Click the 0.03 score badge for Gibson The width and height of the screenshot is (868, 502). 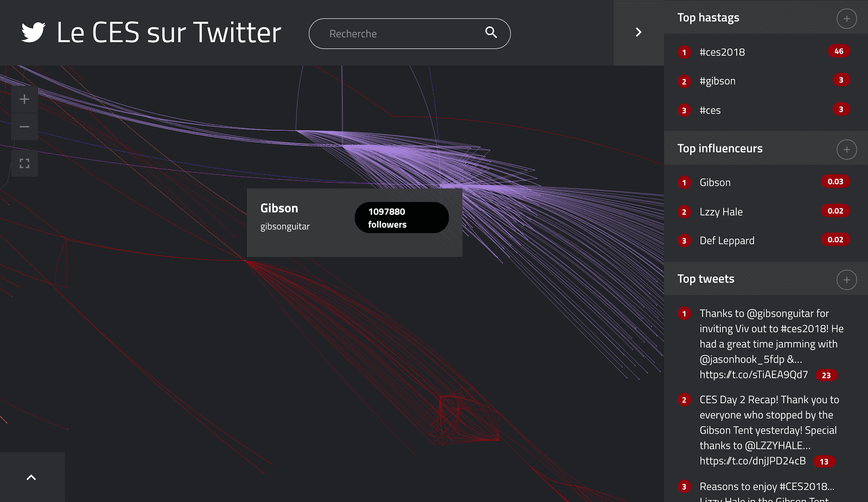point(835,182)
